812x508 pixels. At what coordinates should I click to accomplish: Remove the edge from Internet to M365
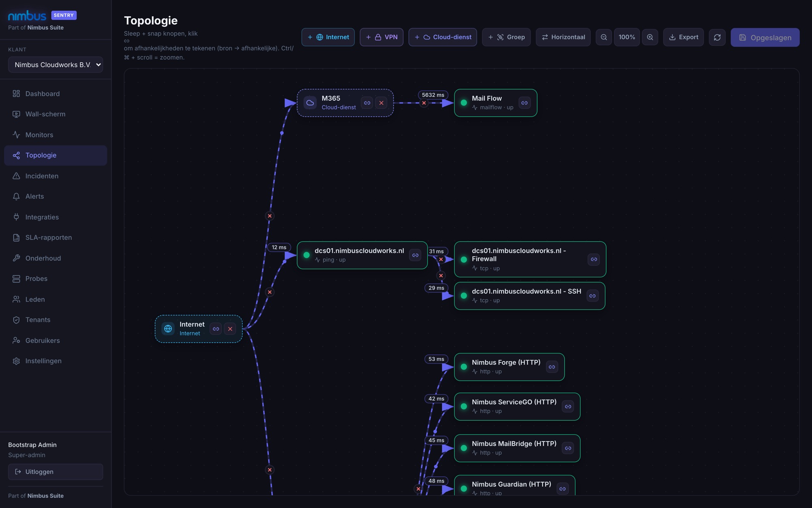point(270,216)
